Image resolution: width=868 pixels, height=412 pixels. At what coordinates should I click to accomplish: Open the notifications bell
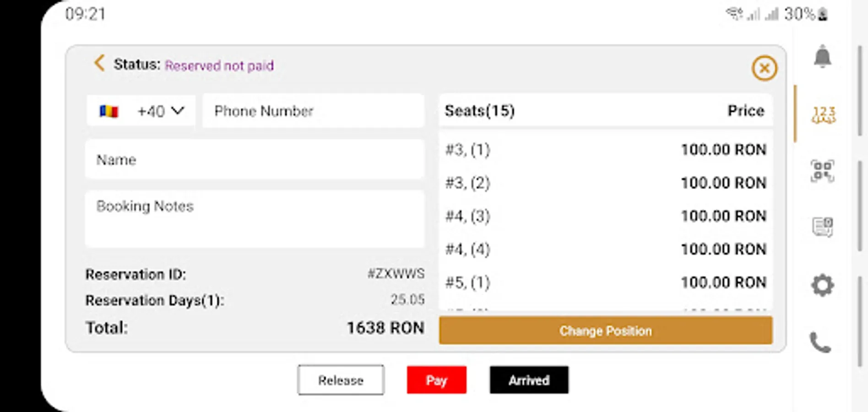pyautogui.click(x=822, y=57)
